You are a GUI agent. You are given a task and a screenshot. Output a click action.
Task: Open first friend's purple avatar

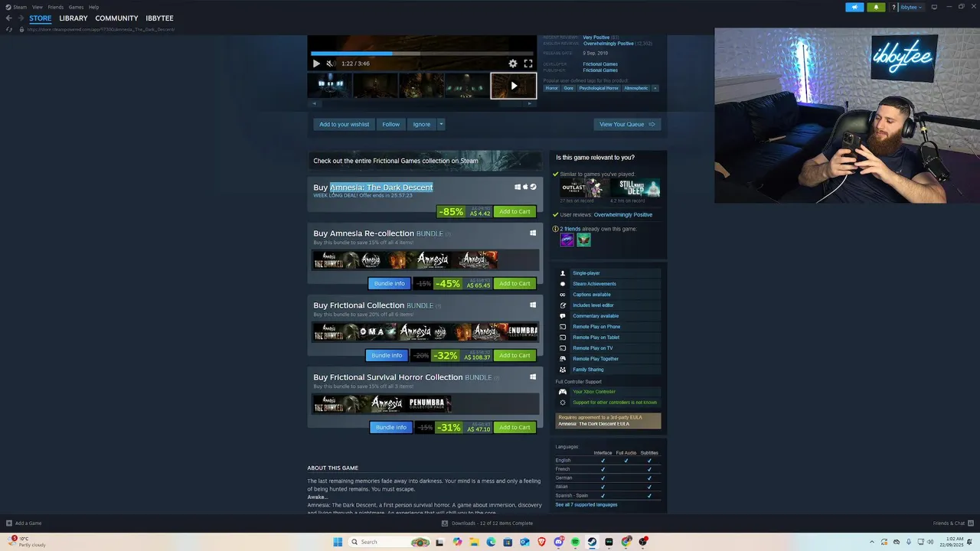tap(567, 240)
